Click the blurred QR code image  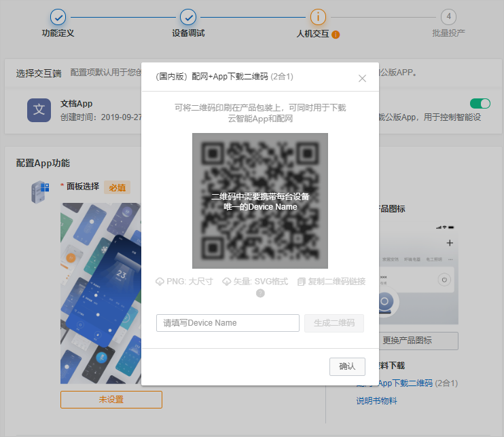click(260, 201)
